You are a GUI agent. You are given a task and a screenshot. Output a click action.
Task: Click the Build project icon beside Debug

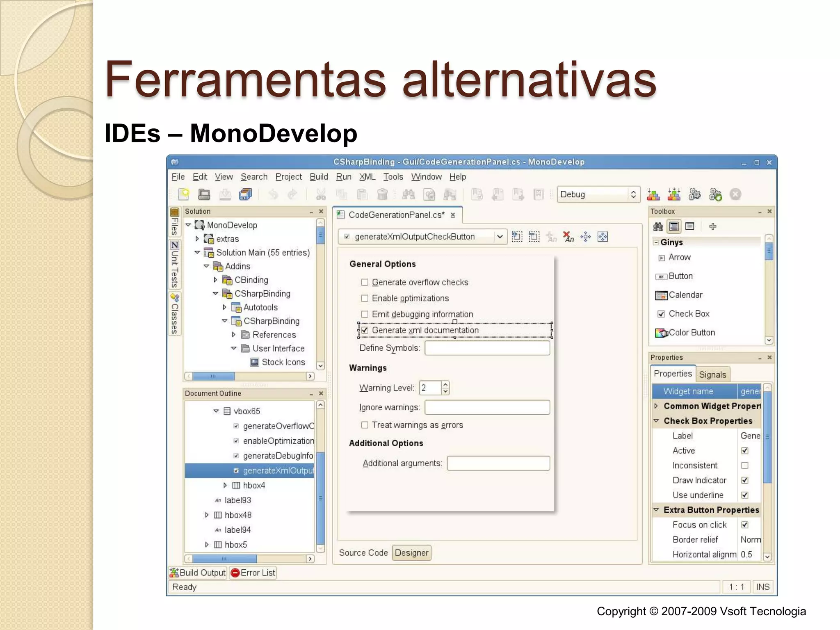[x=653, y=194]
